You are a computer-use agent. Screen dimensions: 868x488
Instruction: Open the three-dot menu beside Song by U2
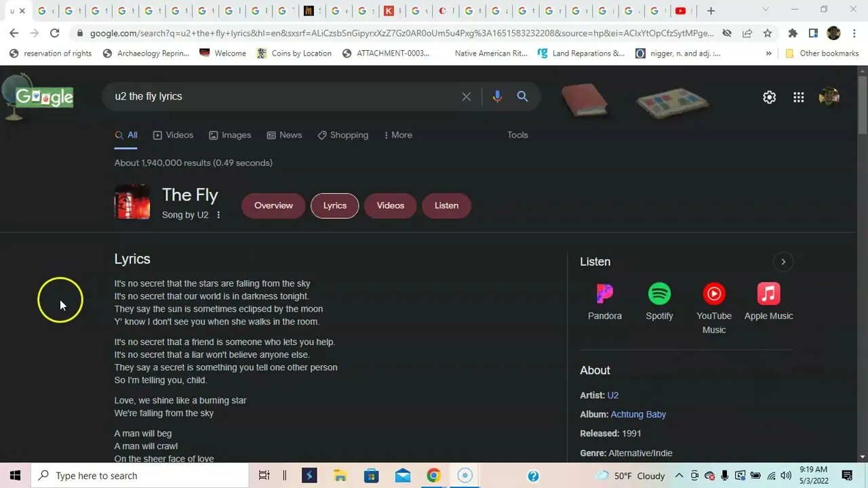(218, 215)
